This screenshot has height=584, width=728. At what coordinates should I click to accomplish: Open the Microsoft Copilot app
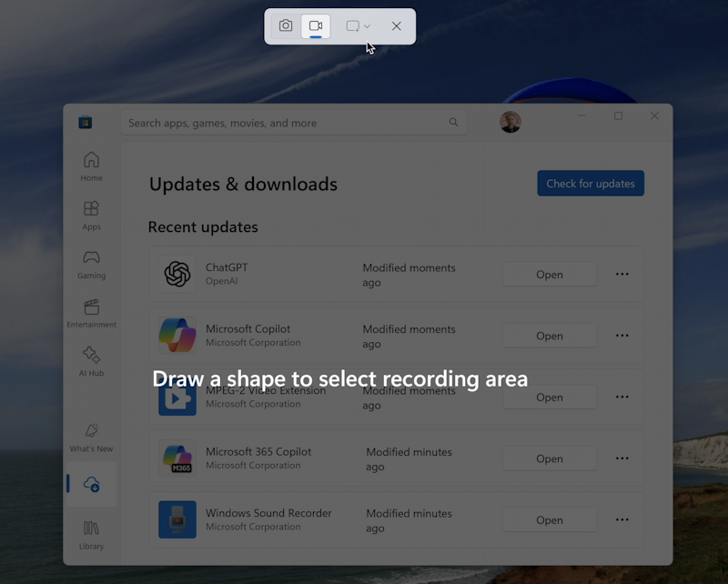[x=550, y=336]
